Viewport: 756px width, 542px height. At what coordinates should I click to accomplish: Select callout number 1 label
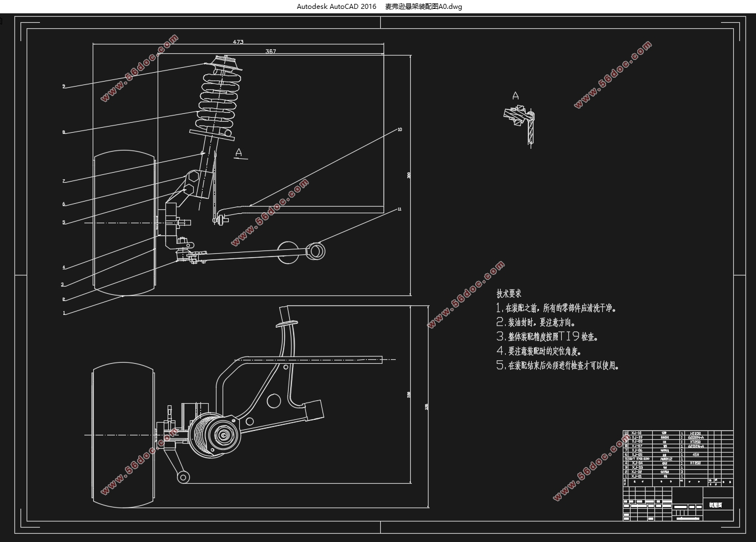point(64,313)
